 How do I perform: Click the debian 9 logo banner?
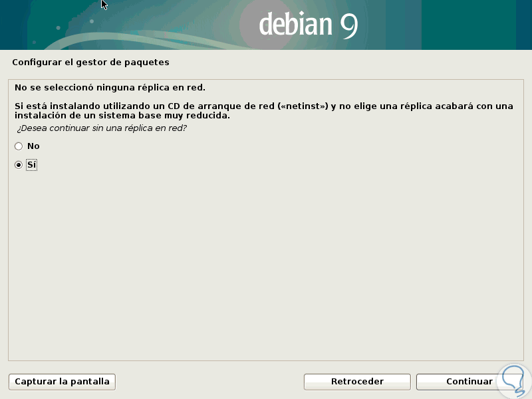(266, 25)
